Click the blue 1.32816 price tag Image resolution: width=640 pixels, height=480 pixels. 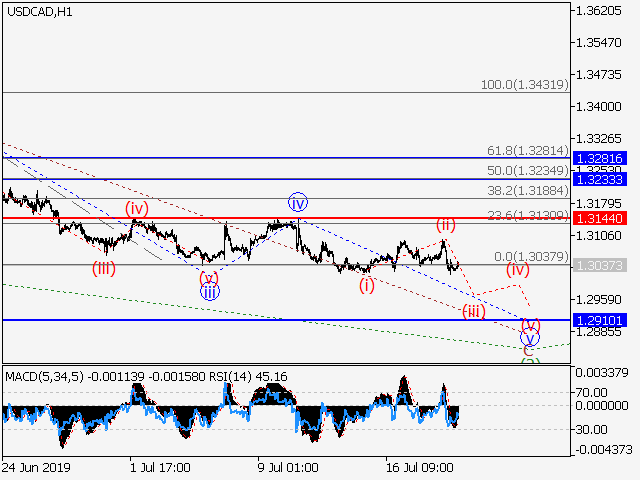click(x=600, y=158)
